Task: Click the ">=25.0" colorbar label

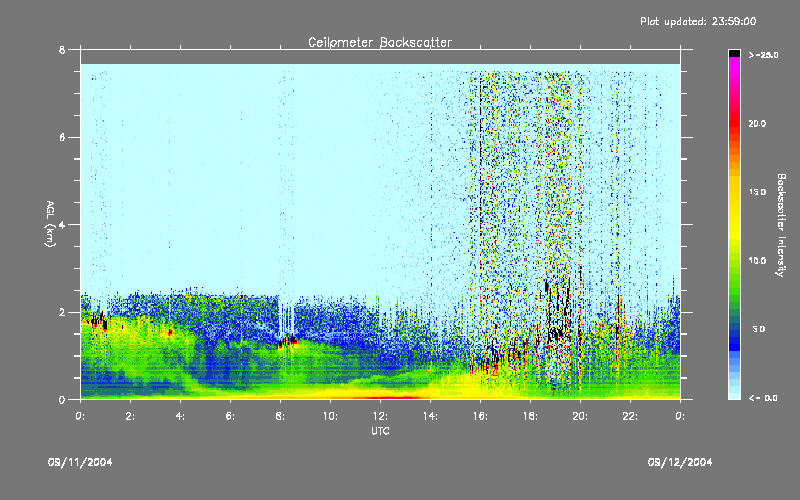Action: coord(763,55)
